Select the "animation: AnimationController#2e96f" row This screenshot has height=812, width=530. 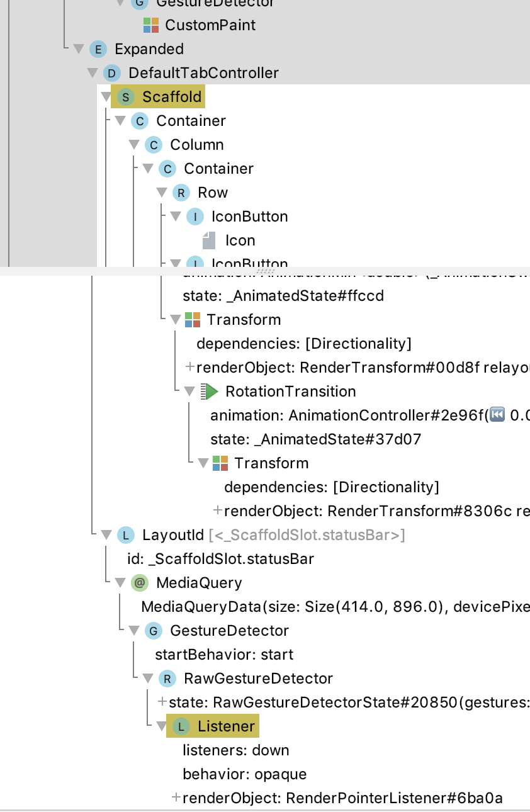pos(370,415)
